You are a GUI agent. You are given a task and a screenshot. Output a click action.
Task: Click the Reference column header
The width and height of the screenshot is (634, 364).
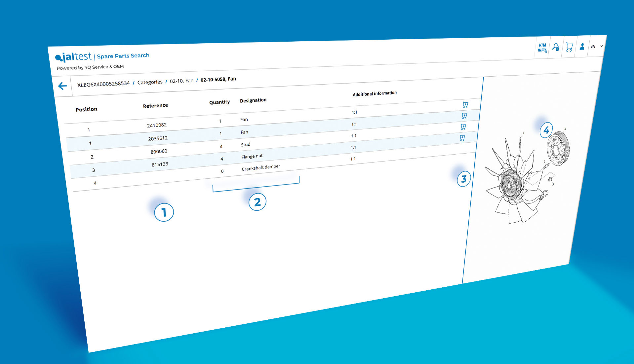click(155, 106)
